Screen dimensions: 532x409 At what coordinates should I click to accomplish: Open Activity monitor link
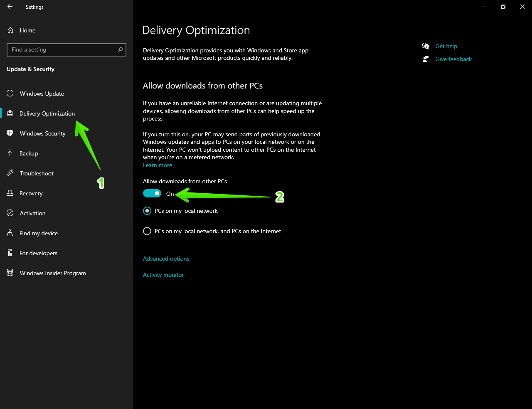click(163, 275)
